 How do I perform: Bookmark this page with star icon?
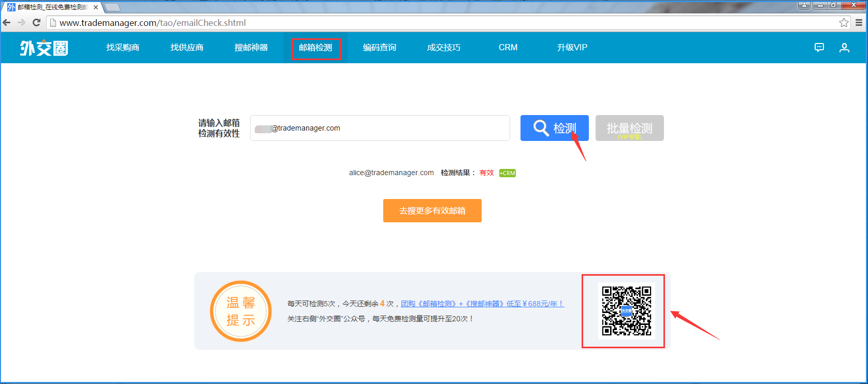tap(844, 23)
